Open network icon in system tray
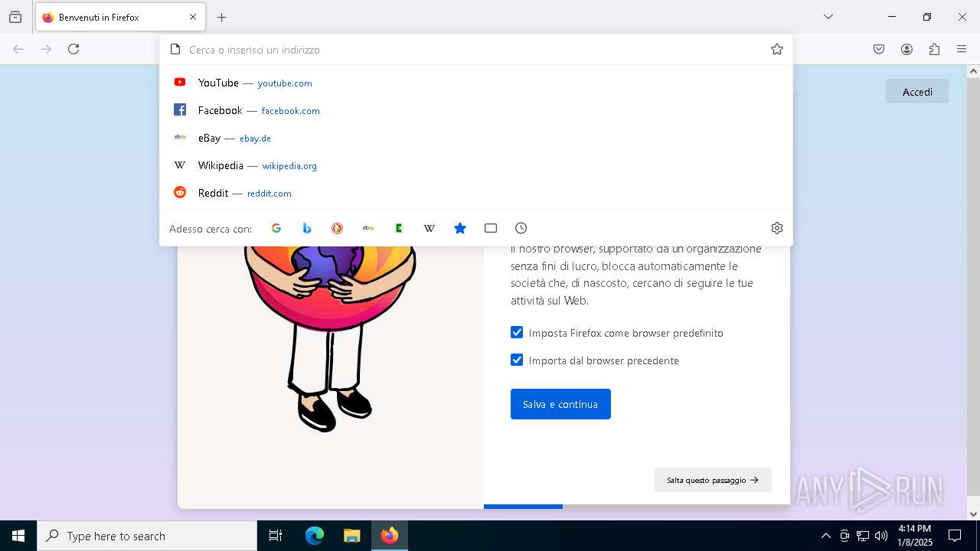Image resolution: width=980 pixels, height=551 pixels. point(863,536)
